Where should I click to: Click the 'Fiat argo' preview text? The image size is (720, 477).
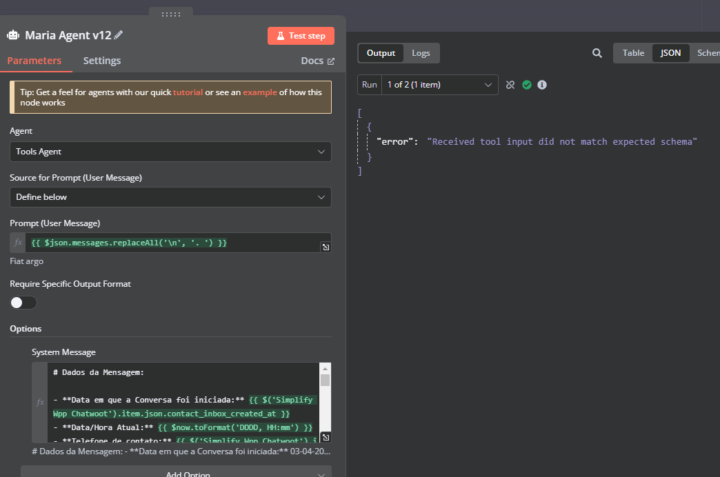pos(27,261)
